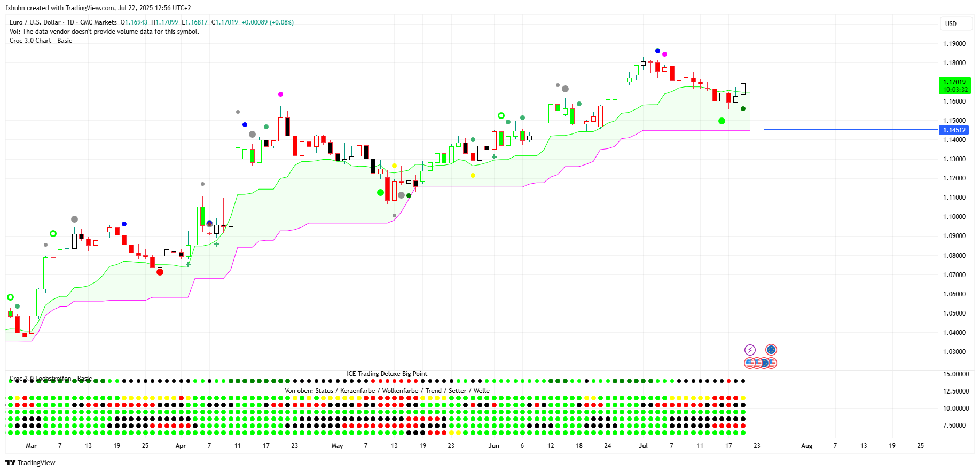This screenshot has height=472, width=980.
Task: Click the large red dot below late-March candles
Action: pos(160,272)
